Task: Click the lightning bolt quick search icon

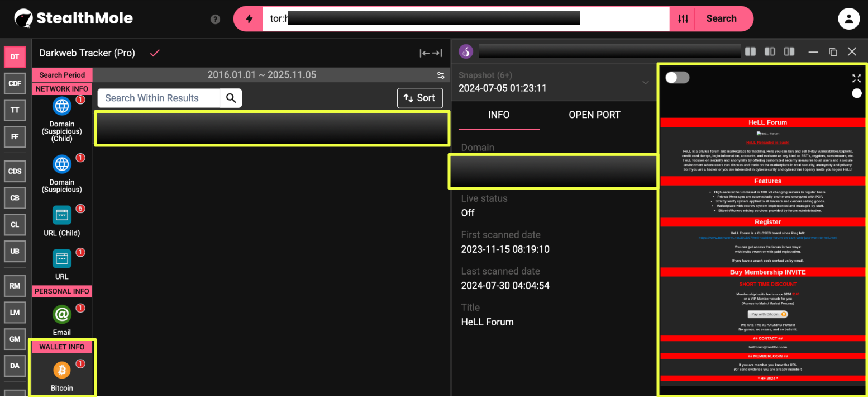Action: (249, 19)
